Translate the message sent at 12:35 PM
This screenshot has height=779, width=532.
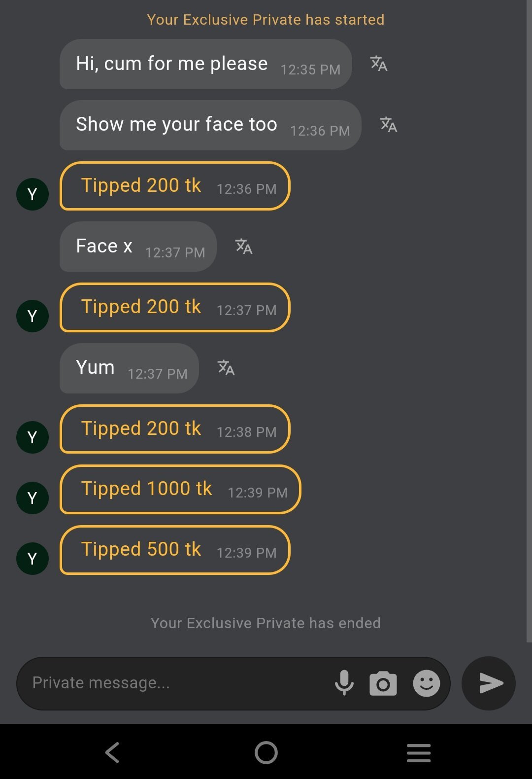[x=379, y=64]
